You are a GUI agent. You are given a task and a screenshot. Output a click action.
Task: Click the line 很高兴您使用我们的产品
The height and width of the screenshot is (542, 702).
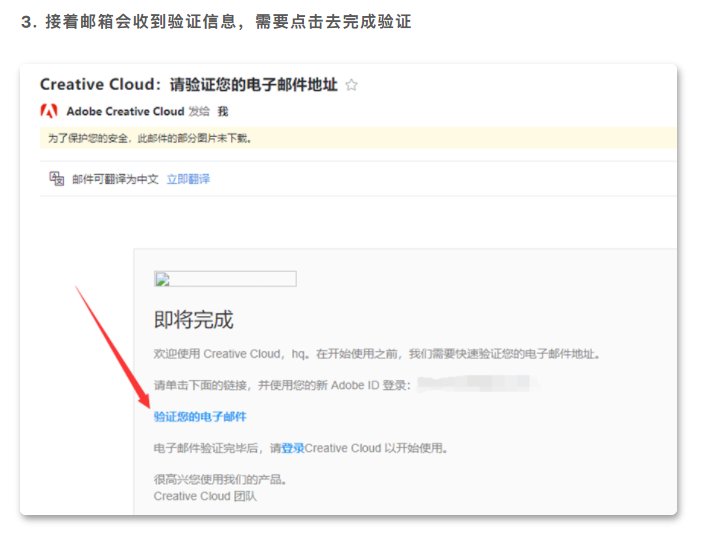click(220, 479)
